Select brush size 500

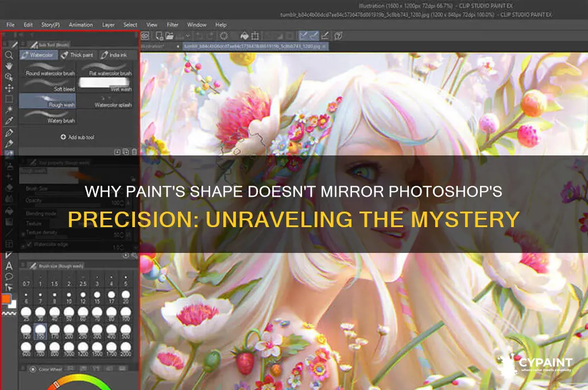point(126,331)
